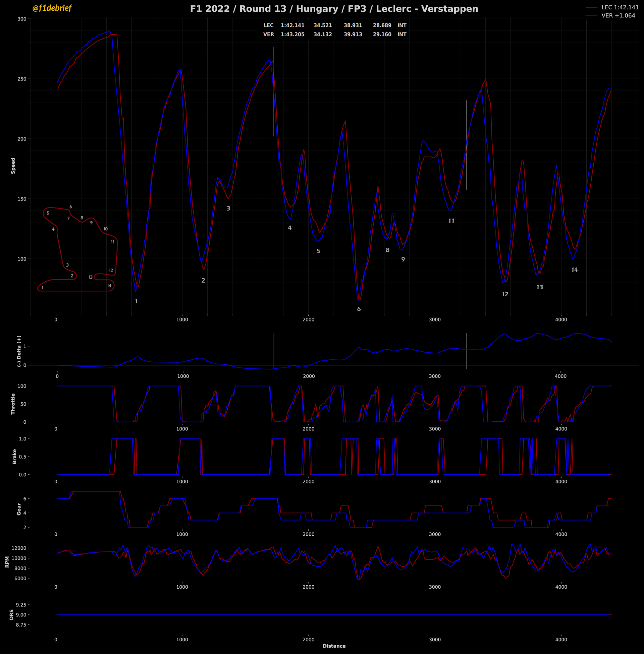Click the Speed axis label
This screenshot has height=654, width=644.
(13, 166)
